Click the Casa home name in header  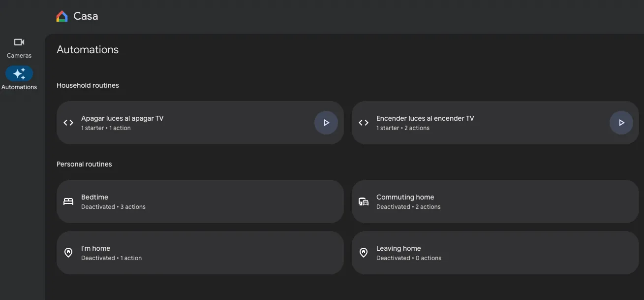coord(86,15)
